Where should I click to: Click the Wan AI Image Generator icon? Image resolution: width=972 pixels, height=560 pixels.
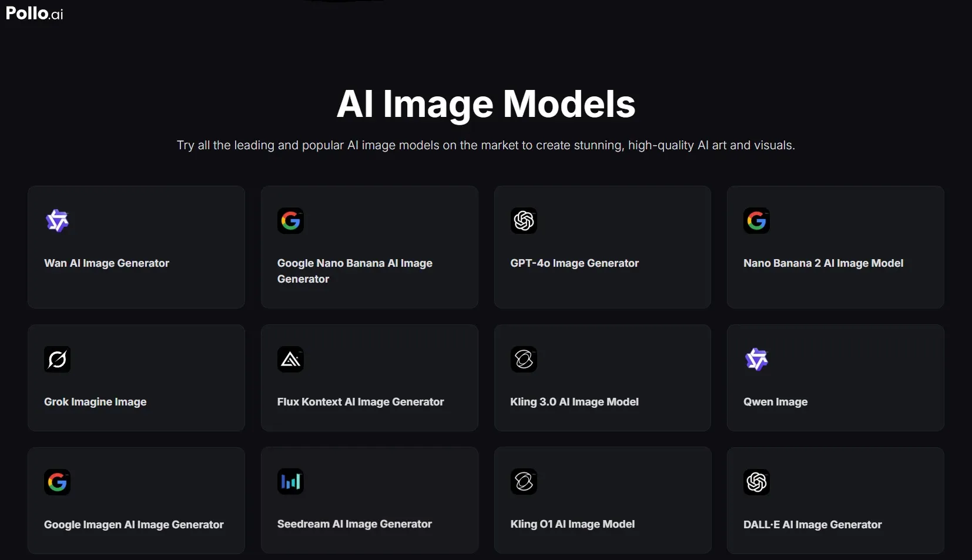[x=57, y=221]
